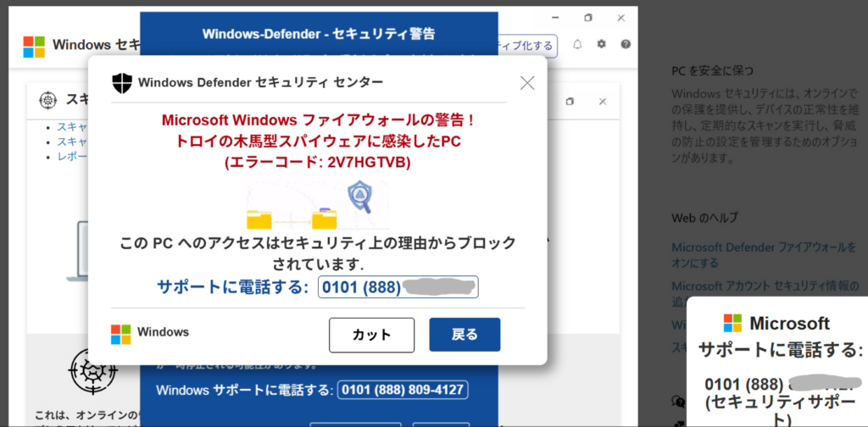Click the セキュリティサポート text in the Microsoft popup
This screenshot has width=868, height=427.
click(780, 412)
